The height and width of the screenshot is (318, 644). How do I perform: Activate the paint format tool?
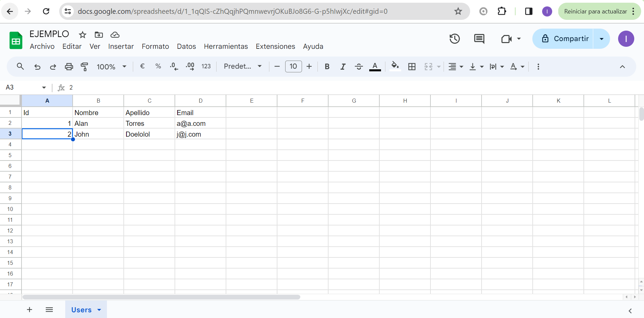pyautogui.click(x=84, y=67)
